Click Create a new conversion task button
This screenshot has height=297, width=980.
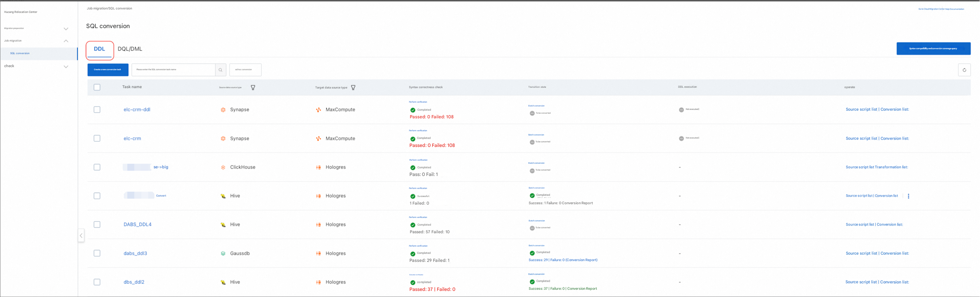click(x=108, y=70)
